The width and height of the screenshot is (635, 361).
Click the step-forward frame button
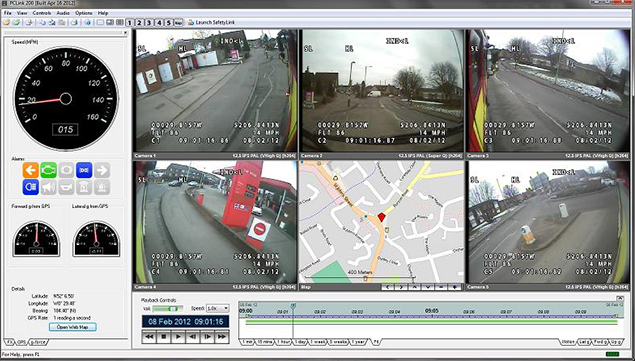click(x=207, y=337)
